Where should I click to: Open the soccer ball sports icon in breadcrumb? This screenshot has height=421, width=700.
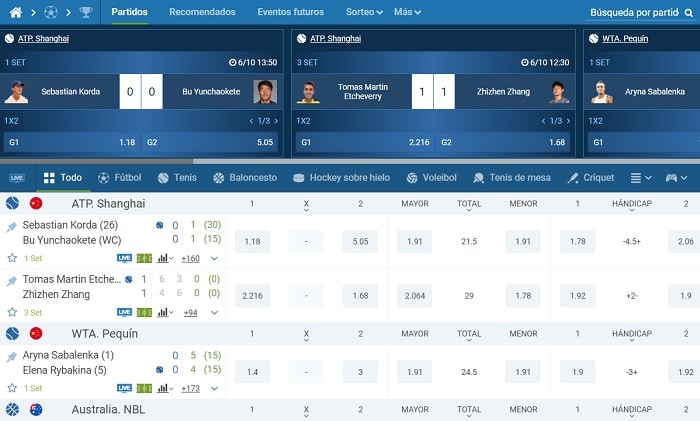click(50, 13)
